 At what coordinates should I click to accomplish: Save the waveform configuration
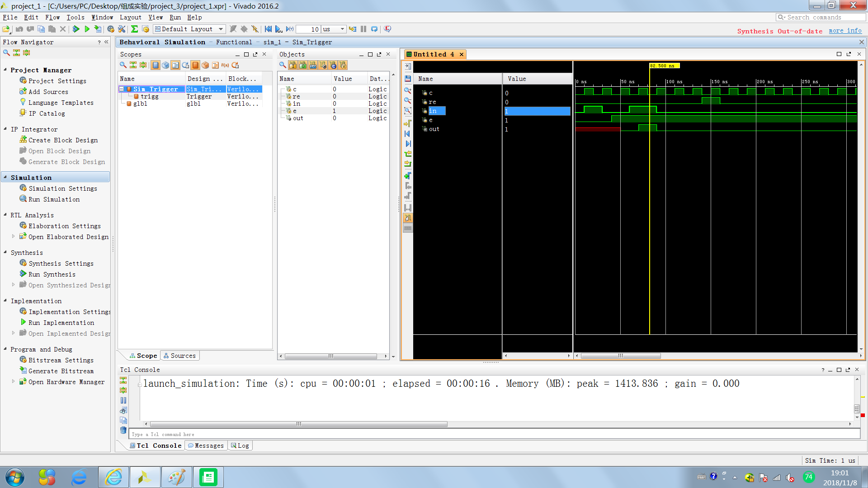408,78
